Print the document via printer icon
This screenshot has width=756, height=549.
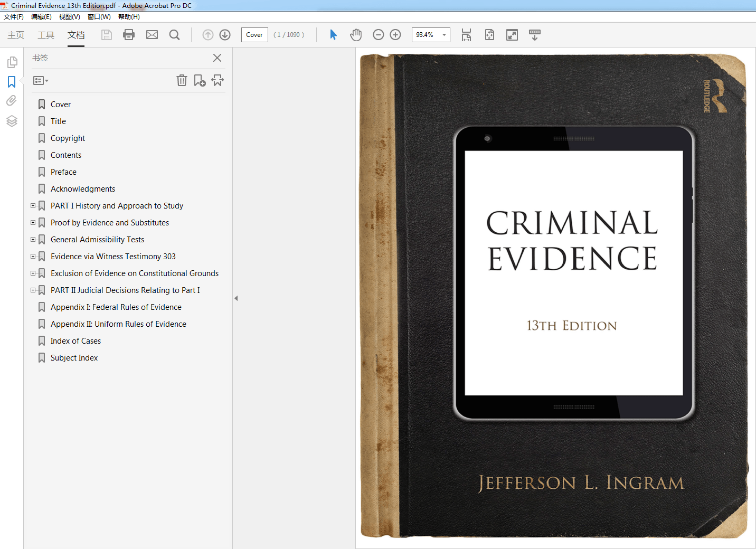pyautogui.click(x=129, y=35)
